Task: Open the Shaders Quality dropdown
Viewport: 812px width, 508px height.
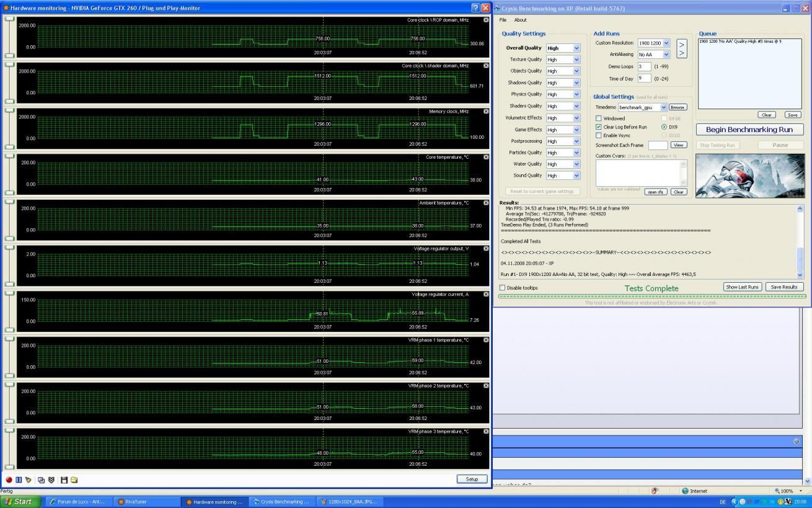Action: [576, 106]
